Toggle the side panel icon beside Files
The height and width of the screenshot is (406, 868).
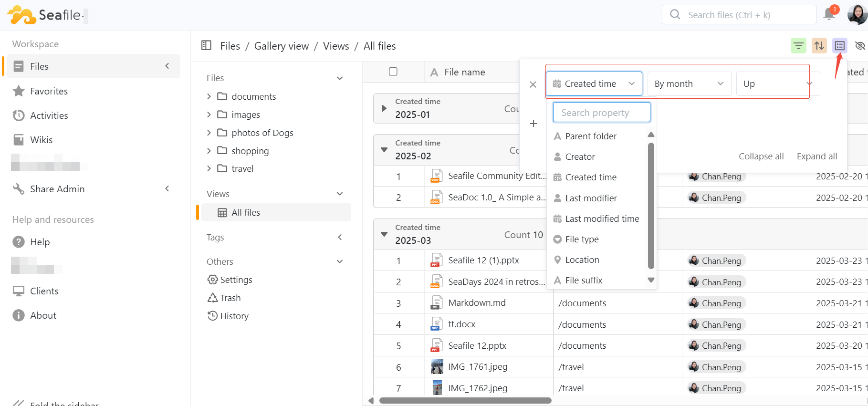click(206, 46)
